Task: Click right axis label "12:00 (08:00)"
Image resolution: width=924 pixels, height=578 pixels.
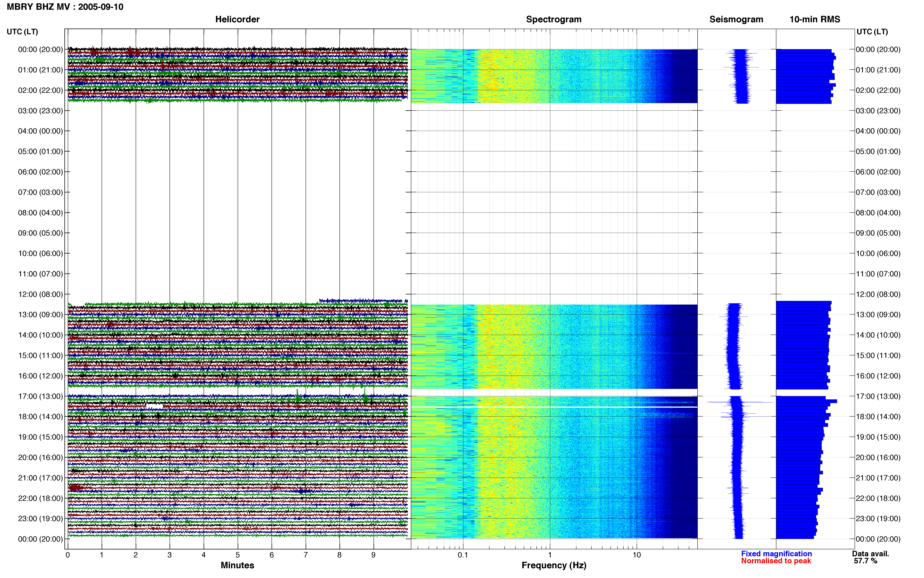Action: tap(878, 294)
